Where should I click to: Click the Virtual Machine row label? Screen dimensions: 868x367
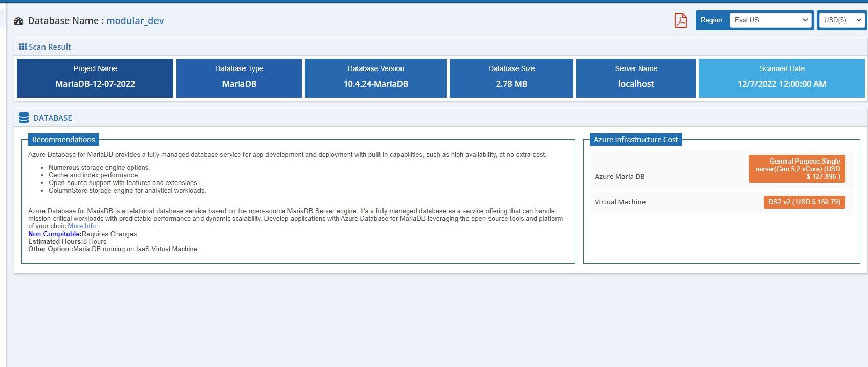620,202
